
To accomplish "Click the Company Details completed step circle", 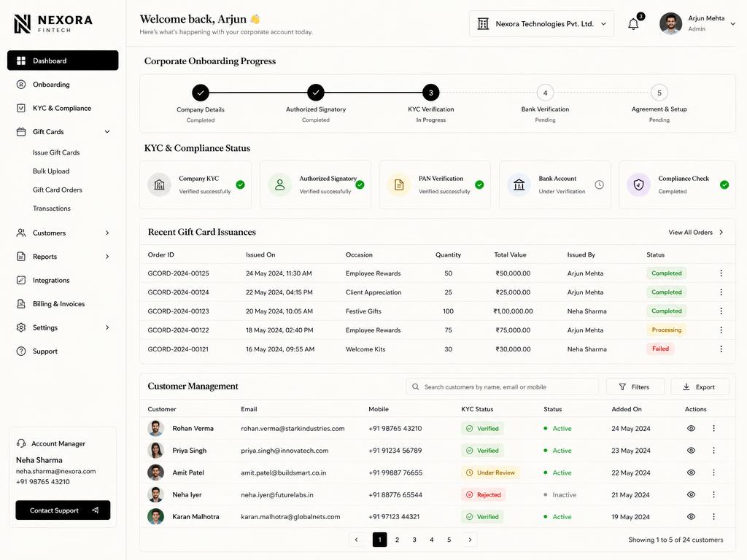I will pos(201,93).
